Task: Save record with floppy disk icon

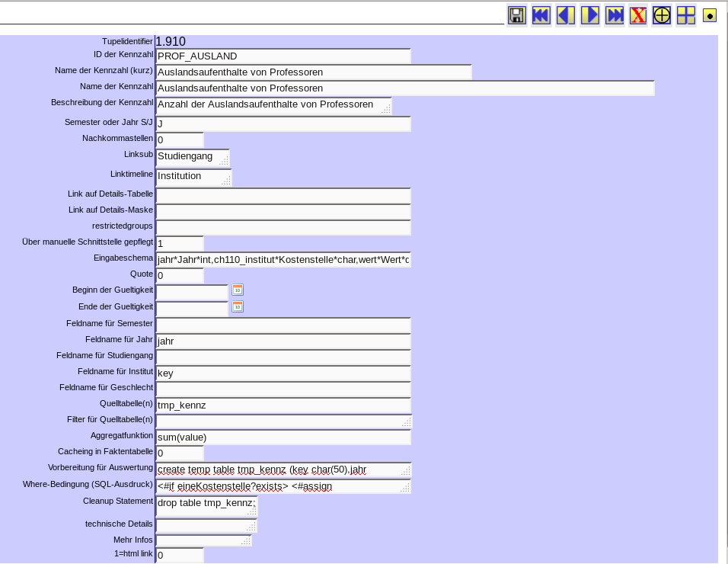Action: 517,15
